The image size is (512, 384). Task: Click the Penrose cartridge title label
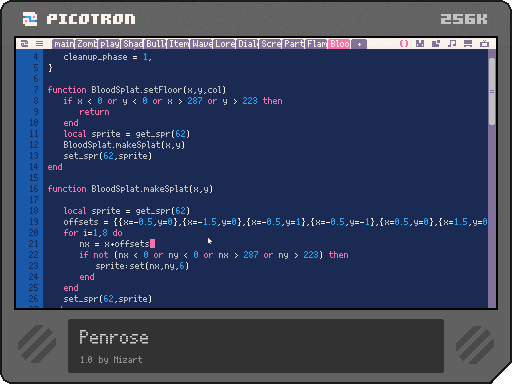coord(114,337)
